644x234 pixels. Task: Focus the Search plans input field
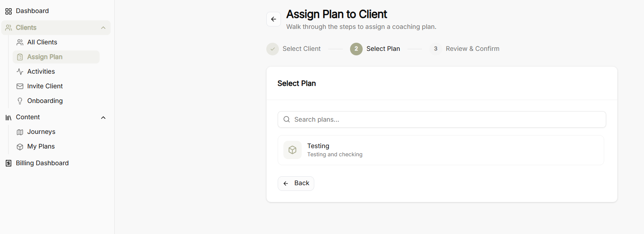coord(442,119)
